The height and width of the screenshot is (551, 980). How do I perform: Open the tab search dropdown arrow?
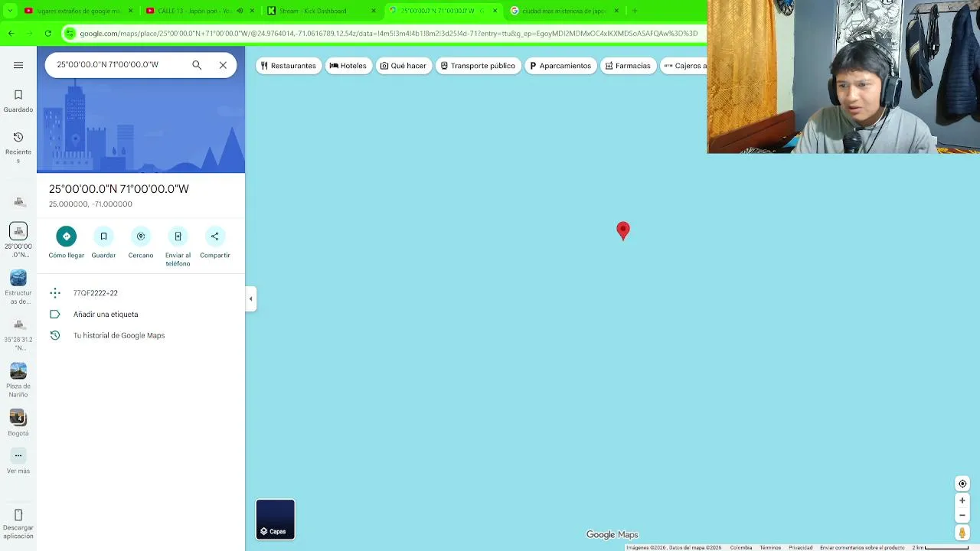click(x=9, y=11)
